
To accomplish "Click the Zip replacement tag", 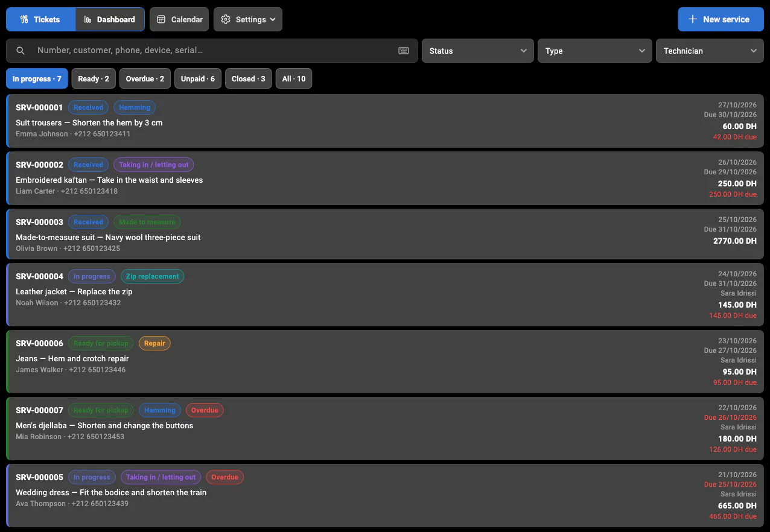I will (153, 276).
